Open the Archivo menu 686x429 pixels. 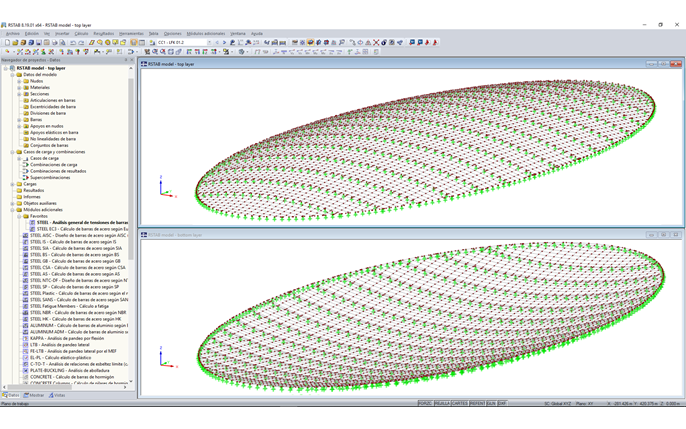point(13,34)
